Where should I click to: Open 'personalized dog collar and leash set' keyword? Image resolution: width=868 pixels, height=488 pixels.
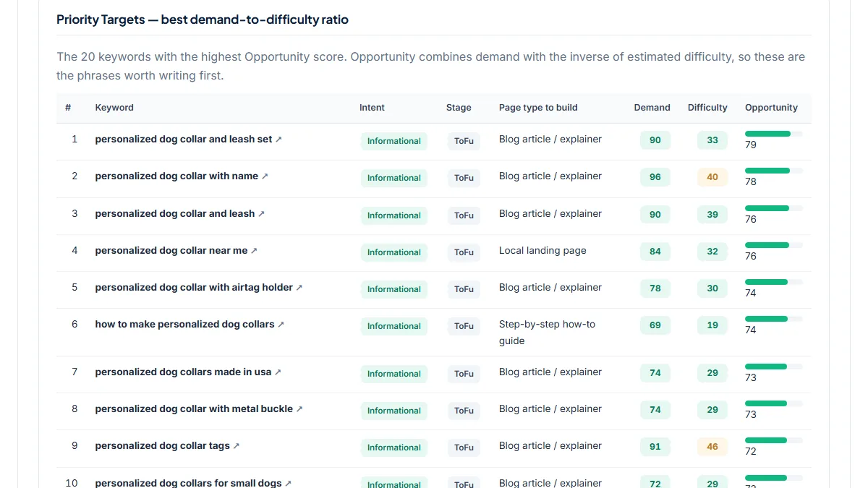(184, 139)
